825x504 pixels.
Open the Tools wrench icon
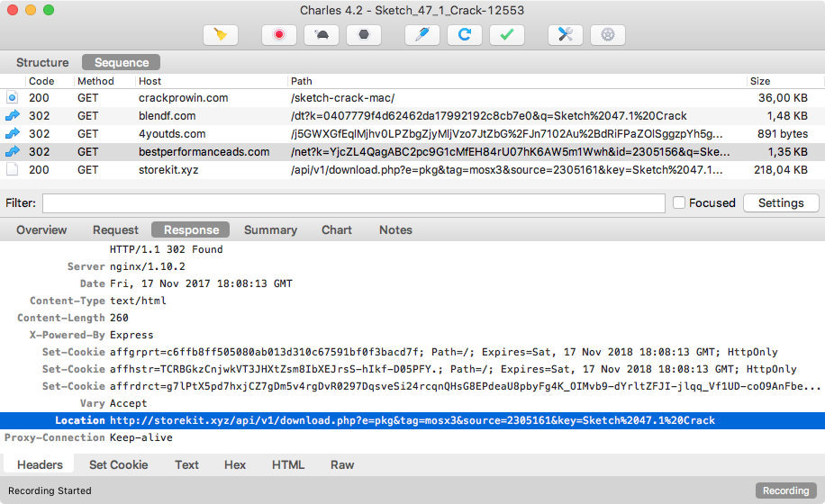point(566,35)
